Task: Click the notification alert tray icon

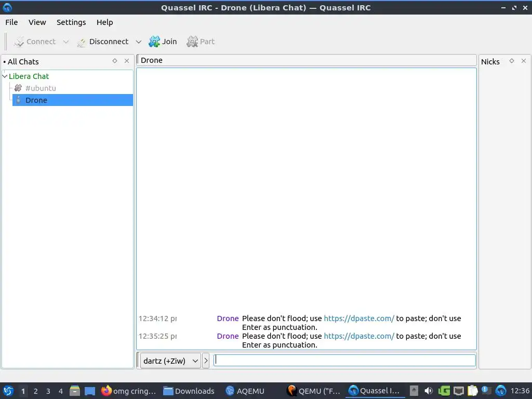Action: 486,391
